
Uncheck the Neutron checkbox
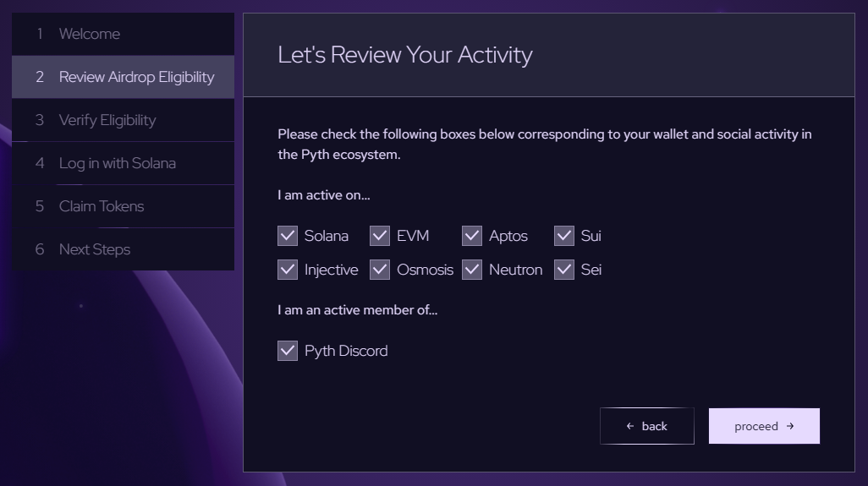471,270
